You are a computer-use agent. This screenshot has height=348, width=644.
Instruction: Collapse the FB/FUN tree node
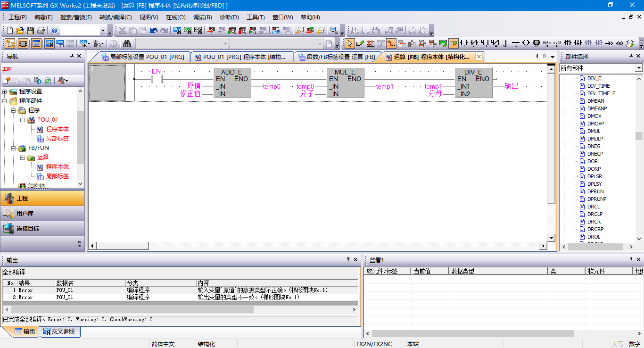click(x=14, y=148)
